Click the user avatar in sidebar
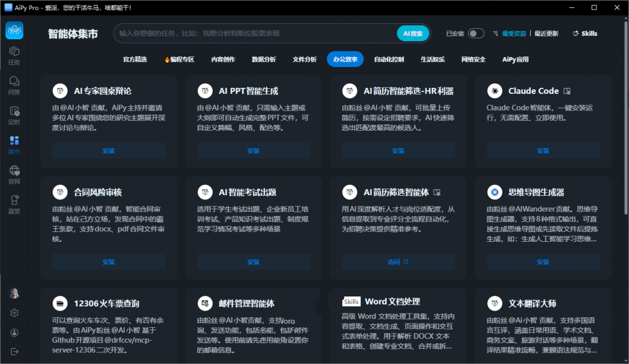 [15, 293]
